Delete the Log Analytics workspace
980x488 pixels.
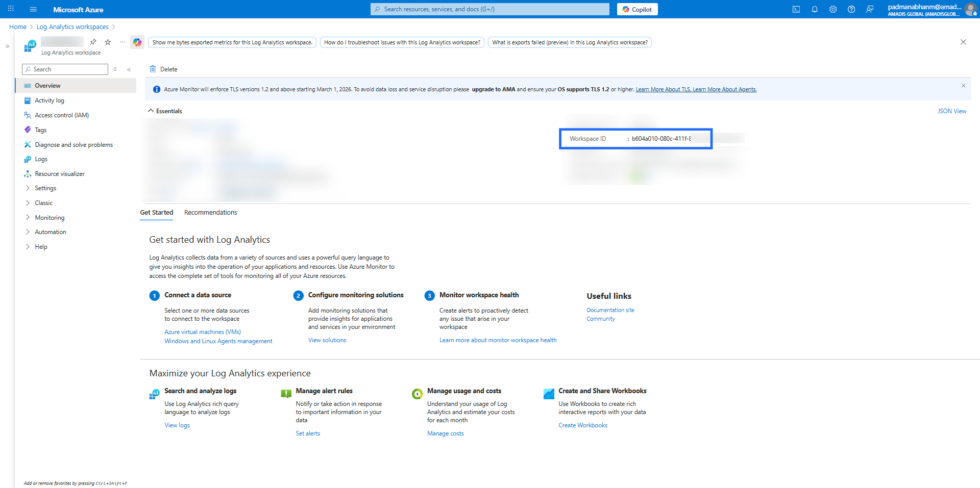pyautogui.click(x=163, y=69)
